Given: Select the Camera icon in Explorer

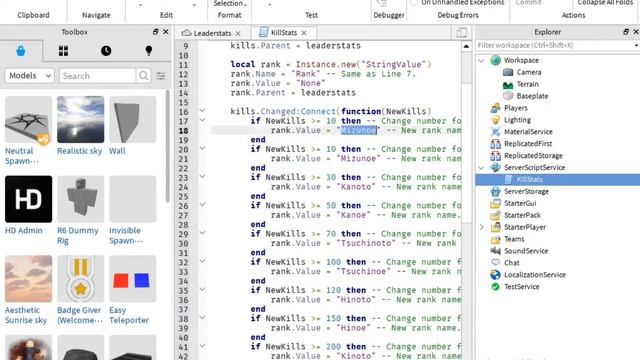Looking at the screenshot, I should tap(508, 72).
